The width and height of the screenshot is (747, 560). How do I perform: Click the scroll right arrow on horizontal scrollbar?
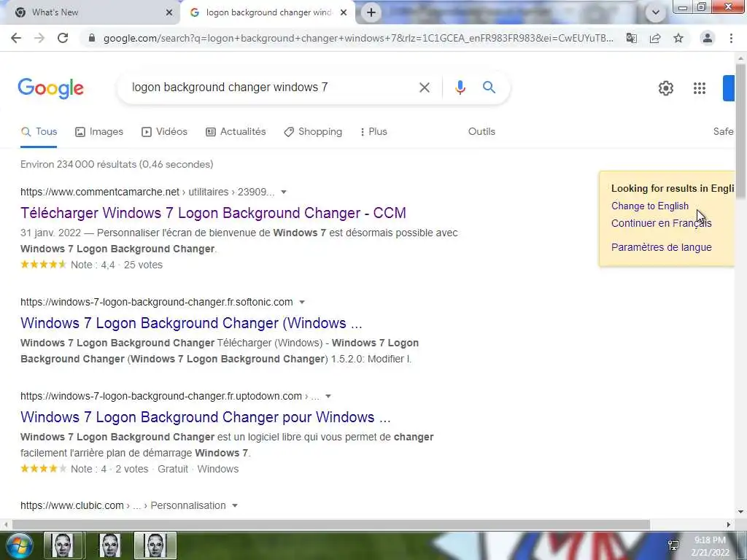(x=729, y=524)
